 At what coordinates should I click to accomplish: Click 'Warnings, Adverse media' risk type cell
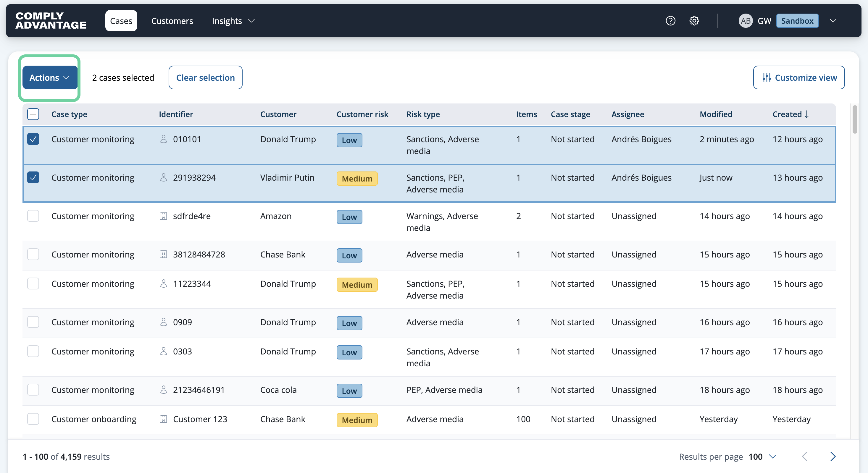tap(442, 222)
